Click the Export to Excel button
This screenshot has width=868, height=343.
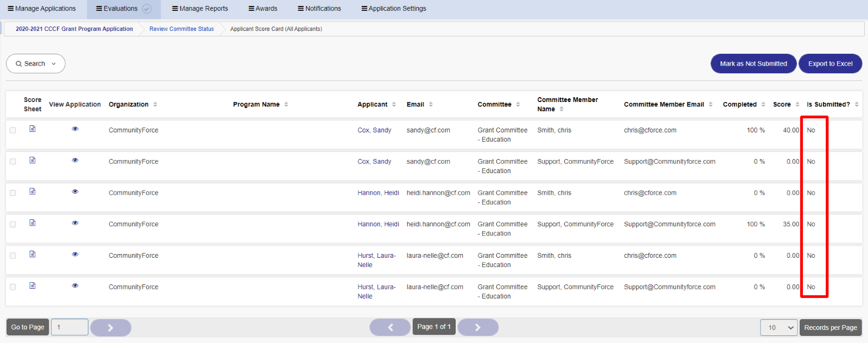831,63
